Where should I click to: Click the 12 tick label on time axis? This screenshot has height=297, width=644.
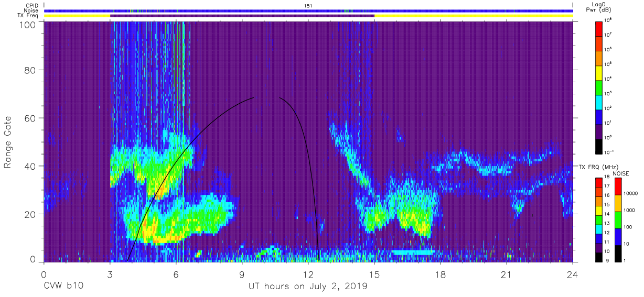308,275
